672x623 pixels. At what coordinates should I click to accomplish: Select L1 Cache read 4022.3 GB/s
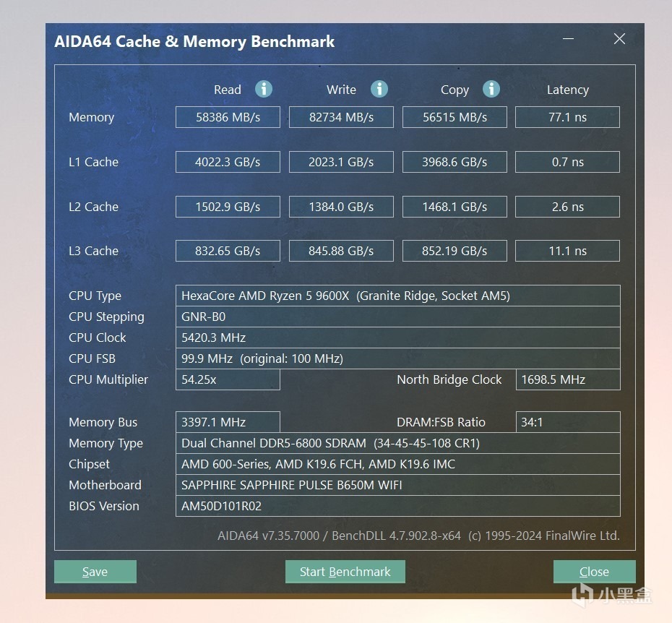point(228,162)
